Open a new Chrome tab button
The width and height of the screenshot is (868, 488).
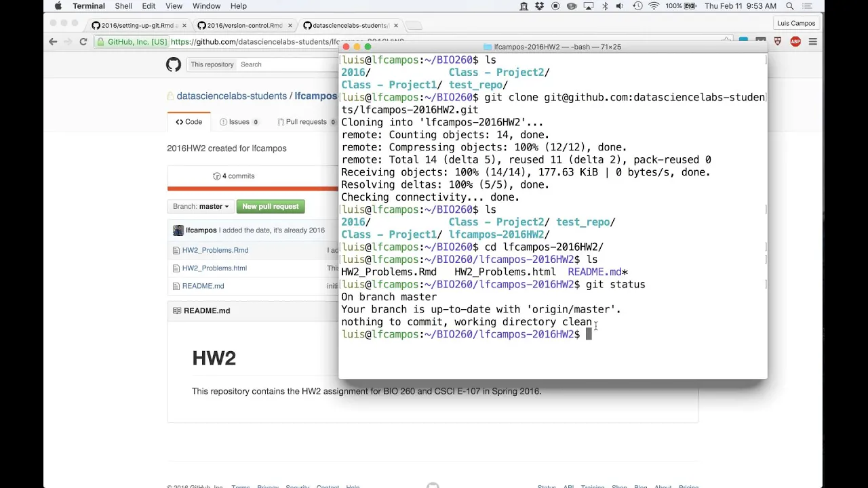coord(414,26)
